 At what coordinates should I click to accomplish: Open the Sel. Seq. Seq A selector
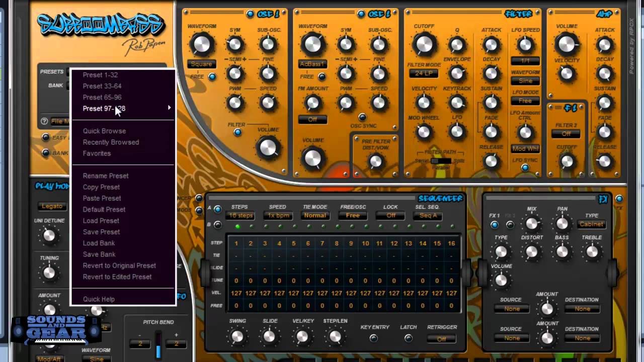click(x=428, y=216)
